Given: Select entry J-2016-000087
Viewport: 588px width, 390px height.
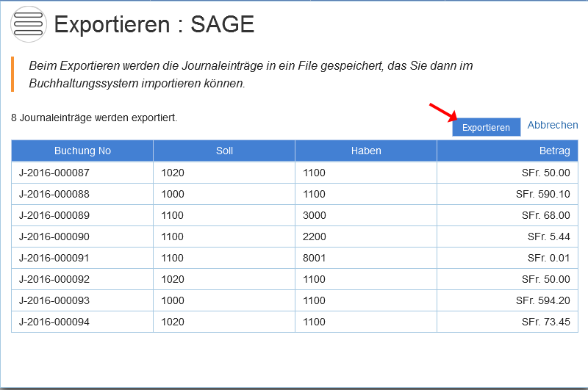Looking at the screenshot, I should click(x=54, y=173).
